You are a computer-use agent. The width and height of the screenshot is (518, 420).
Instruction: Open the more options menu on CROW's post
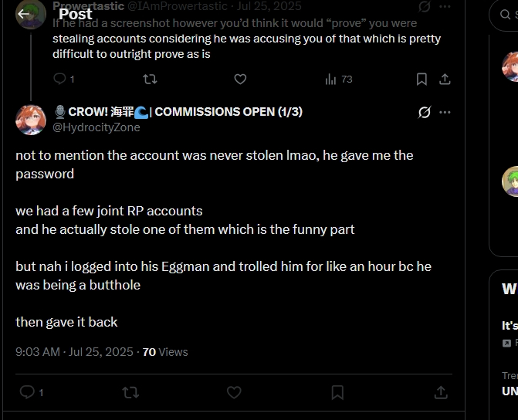pos(445,112)
